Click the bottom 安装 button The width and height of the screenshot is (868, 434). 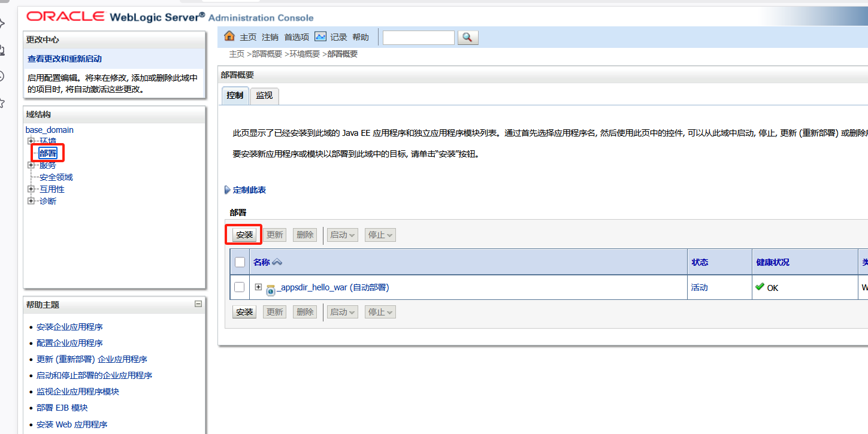pyautogui.click(x=244, y=312)
